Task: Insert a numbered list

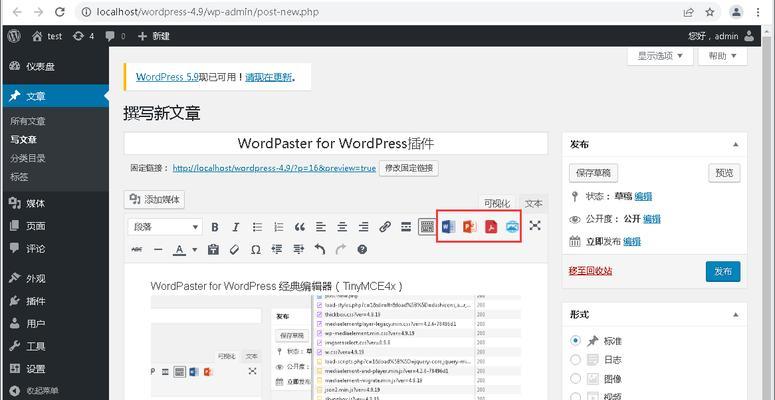Action: click(279, 227)
